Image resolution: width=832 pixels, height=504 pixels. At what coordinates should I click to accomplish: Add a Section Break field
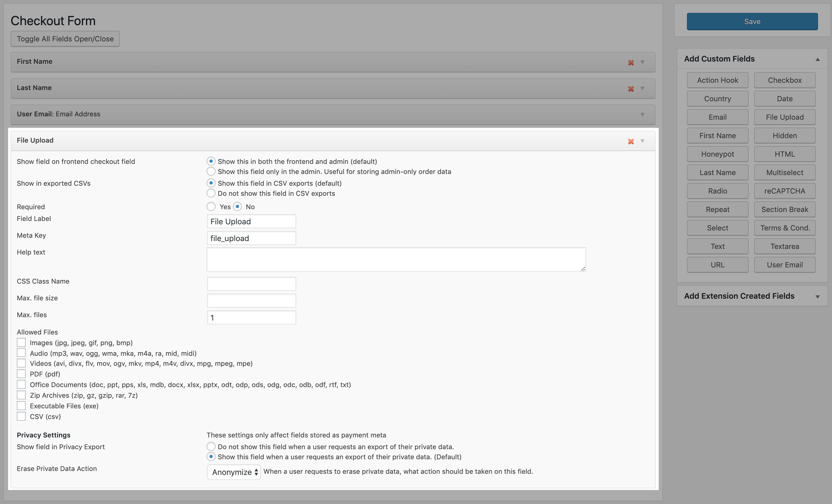tap(784, 209)
